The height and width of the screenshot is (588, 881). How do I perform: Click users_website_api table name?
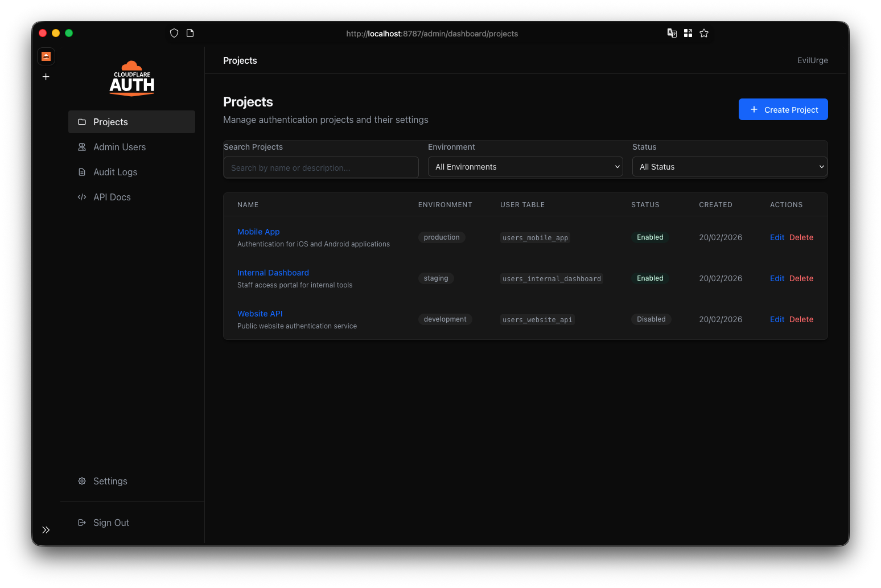pyautogui.click(x=537, y=320)
